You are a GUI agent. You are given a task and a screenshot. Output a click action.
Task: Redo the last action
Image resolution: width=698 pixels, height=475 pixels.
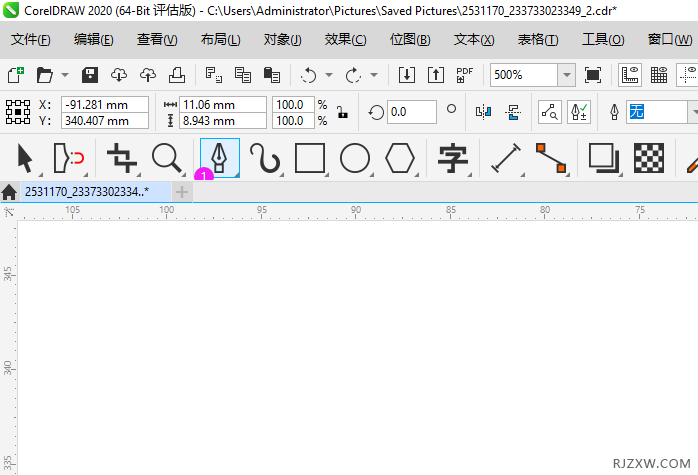353,75
